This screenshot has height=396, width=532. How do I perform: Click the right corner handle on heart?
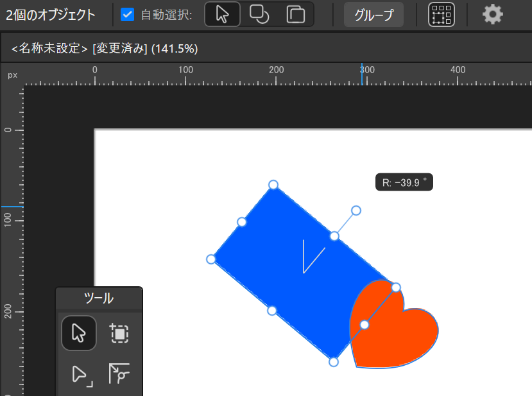pos(396,288)
